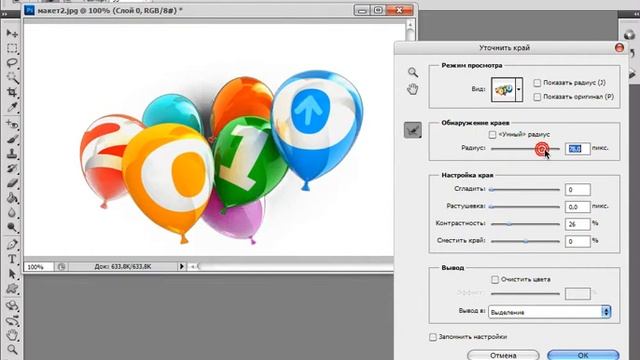This screenshot has width=640, height=360.
Task: Click the status bar icon next to zoom field
Action: tap(61, 267)
